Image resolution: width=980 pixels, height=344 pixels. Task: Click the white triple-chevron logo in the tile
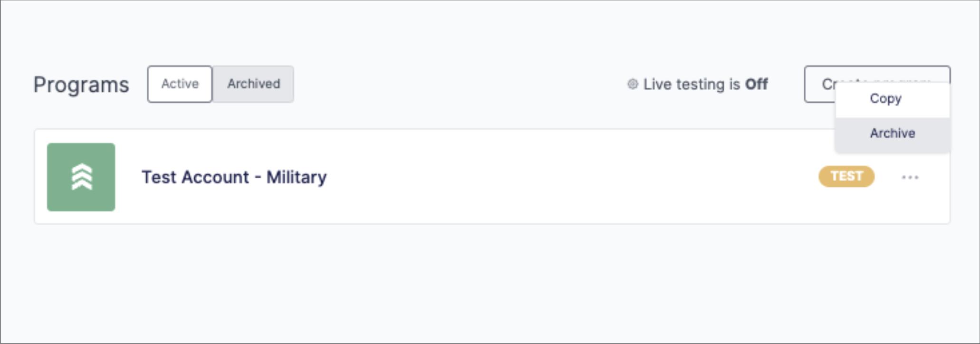pyautogui.click(x=81, y=177)
